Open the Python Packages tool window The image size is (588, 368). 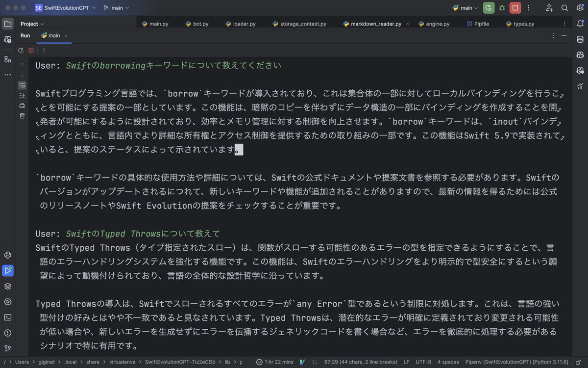7,255
